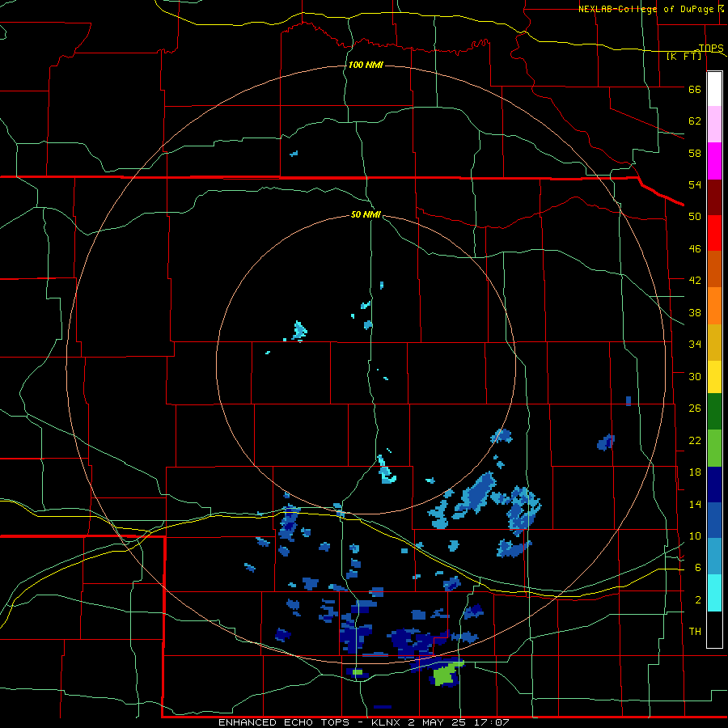Pick the 2 legend number
Screen dimensions: 728x728
(x=697, y=599)
